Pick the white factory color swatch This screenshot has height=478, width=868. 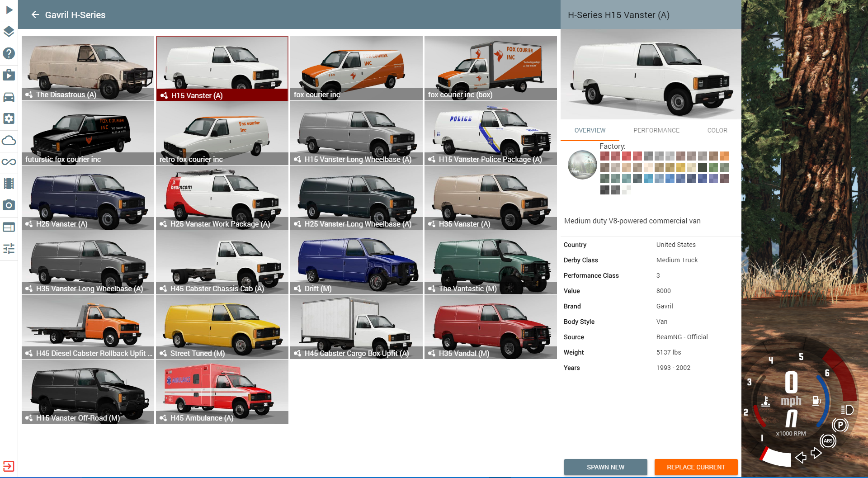pyautogui.click(x=627, y=190)
